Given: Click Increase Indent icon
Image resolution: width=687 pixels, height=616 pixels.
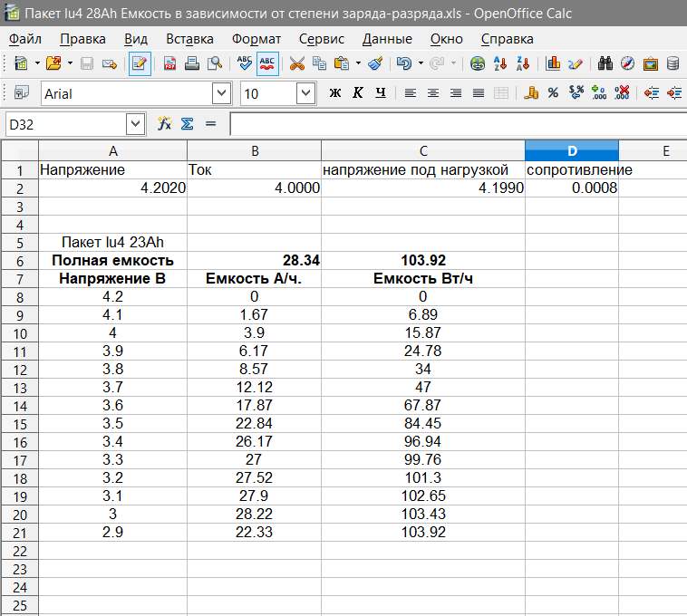Looking at the screenshot, I should (x=674, y=93).
